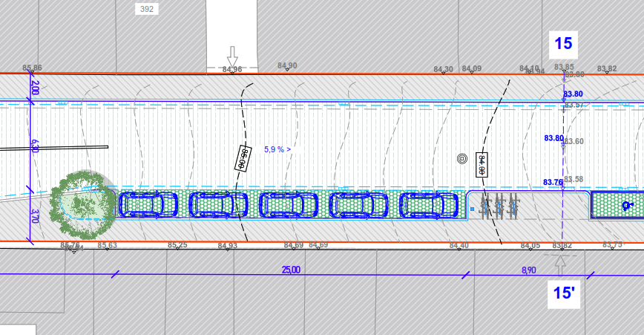This screenshot has width=644, height=335.
Task: Click the section marker labeled 15
Action: click(x=563, y=43)
